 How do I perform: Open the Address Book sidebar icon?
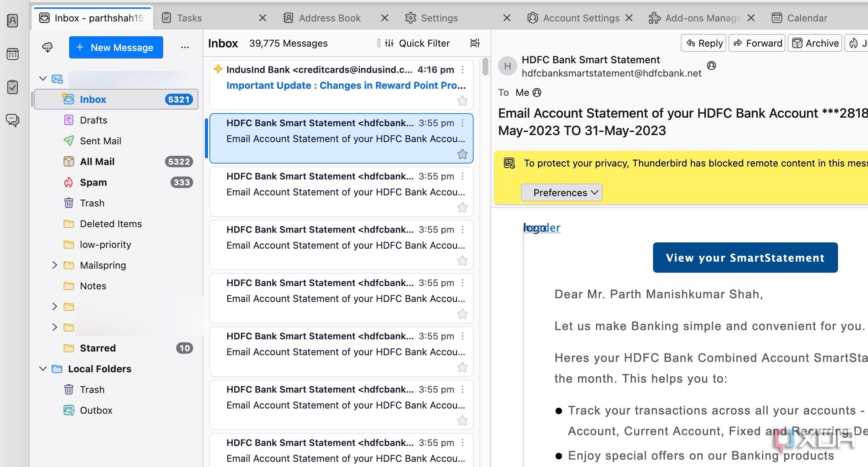pos(12,21)
